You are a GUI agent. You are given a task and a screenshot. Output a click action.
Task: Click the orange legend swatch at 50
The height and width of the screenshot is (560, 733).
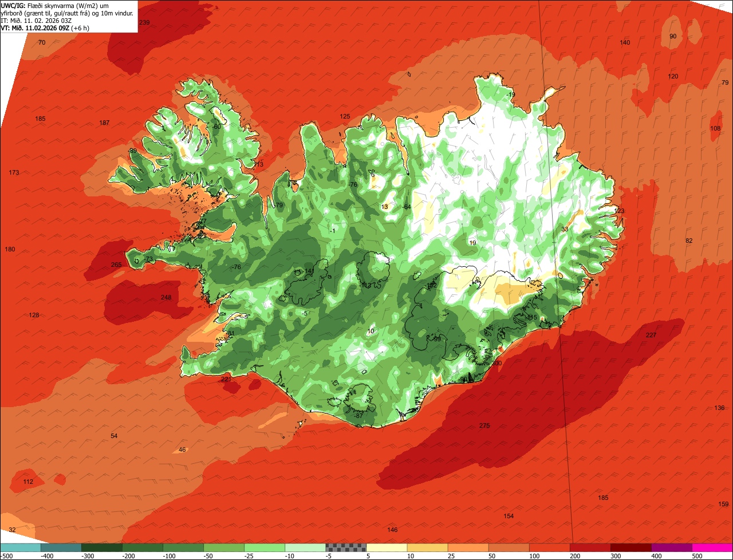(509, 547)
